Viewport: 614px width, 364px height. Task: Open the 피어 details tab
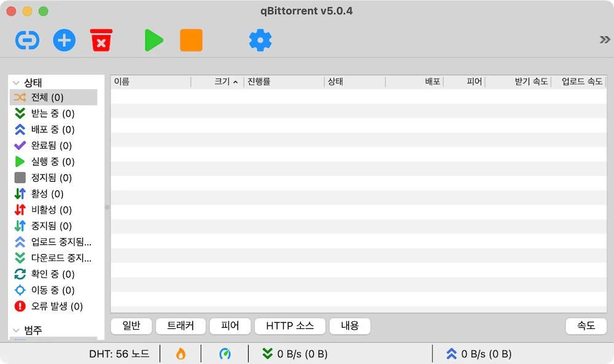(x=230, y=326)
